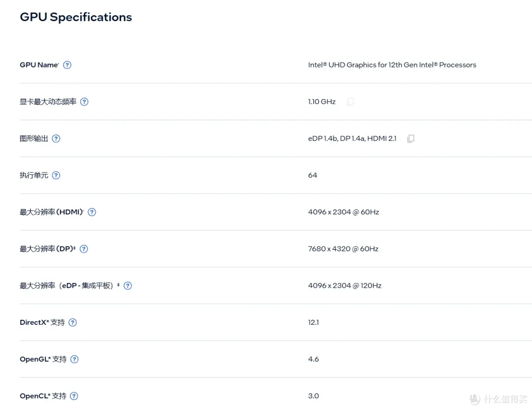532x410 pixels.
Task: Show help info for 执行单元
Action: tap(56, 175)
